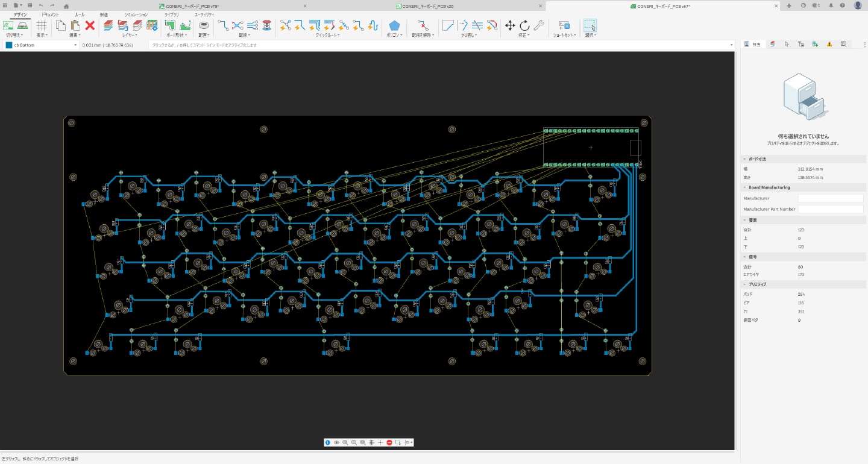Click the paste clipboard icon
The image size is (868, 464).
pyautogui.click(x=75, y=25)
